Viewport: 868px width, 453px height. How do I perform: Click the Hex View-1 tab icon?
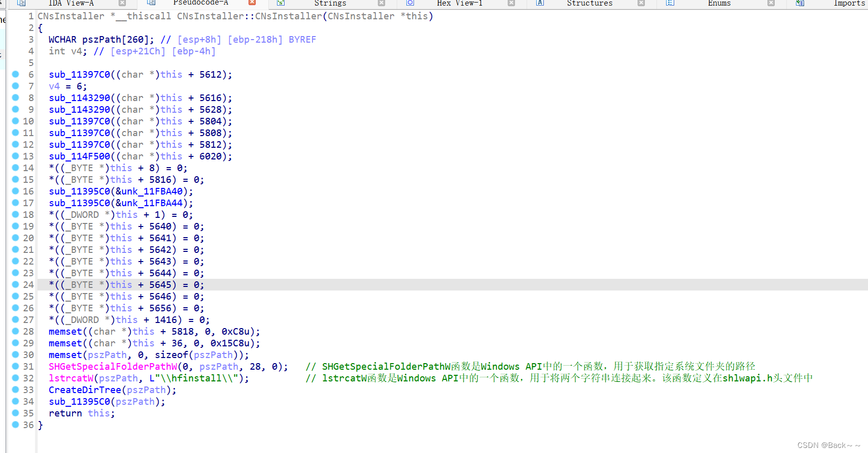pos(410,3)
